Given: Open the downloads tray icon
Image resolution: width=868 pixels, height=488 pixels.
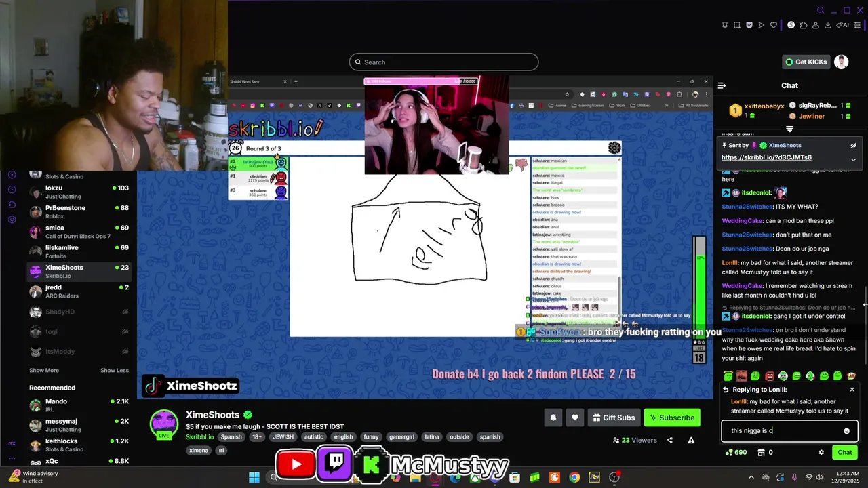Looking at the screenshot, I should 828,25.
